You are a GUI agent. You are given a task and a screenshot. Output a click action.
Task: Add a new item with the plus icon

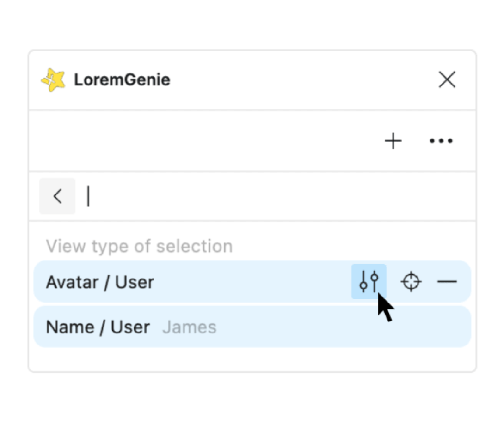(393, 141)
